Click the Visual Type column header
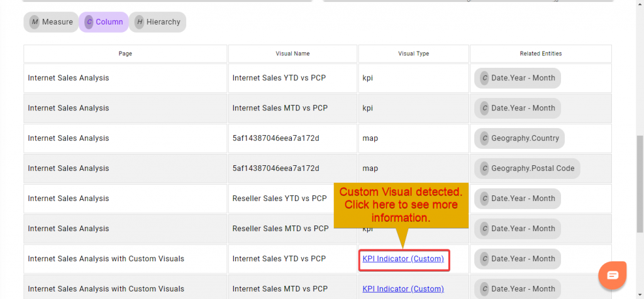644x299 pixels. point(414,54)
